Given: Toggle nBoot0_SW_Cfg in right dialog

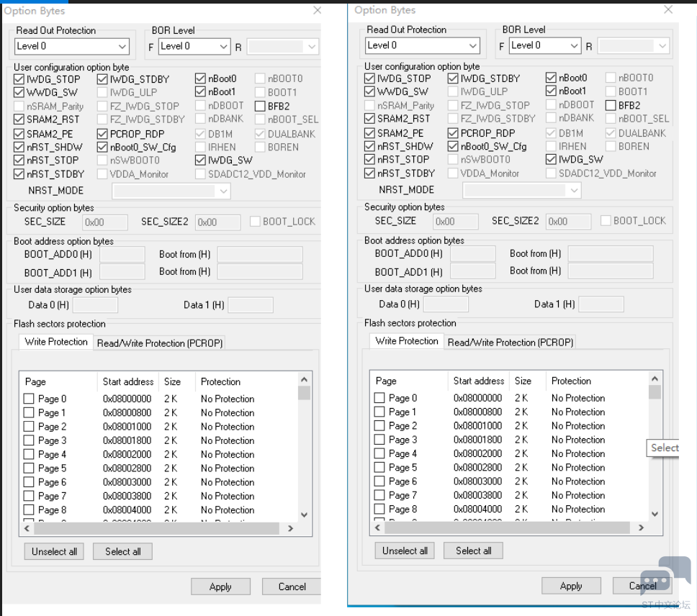Looking at the screenshot, I should click(453, 146).
